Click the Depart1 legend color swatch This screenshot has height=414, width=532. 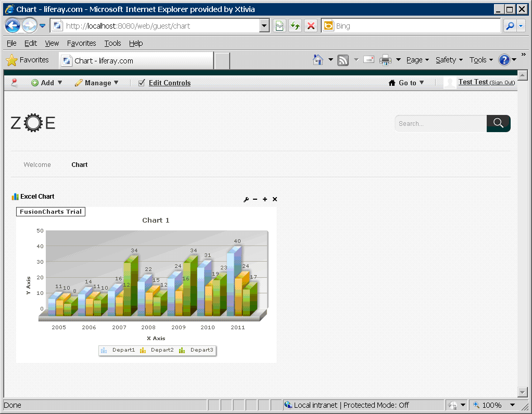coord(104,351)
